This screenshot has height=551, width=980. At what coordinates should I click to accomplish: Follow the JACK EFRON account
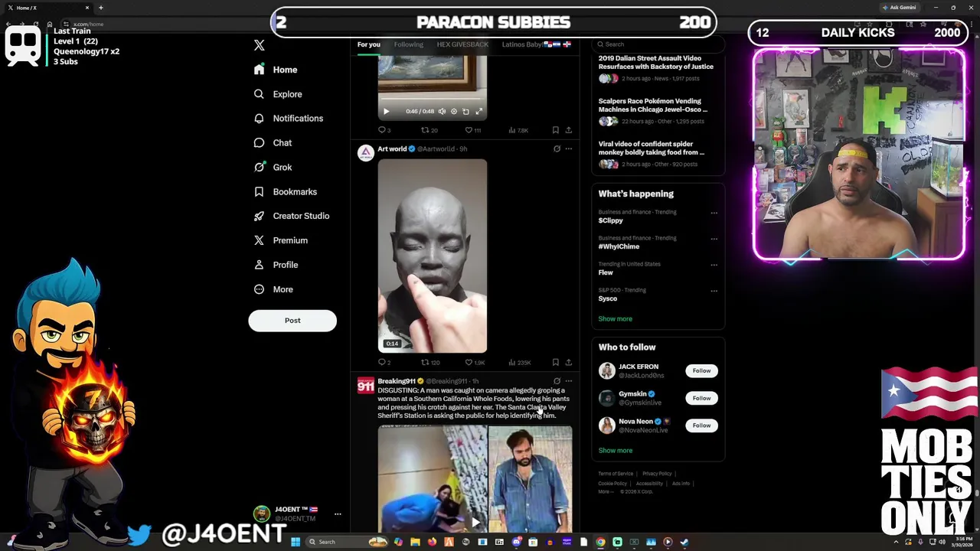701,371
